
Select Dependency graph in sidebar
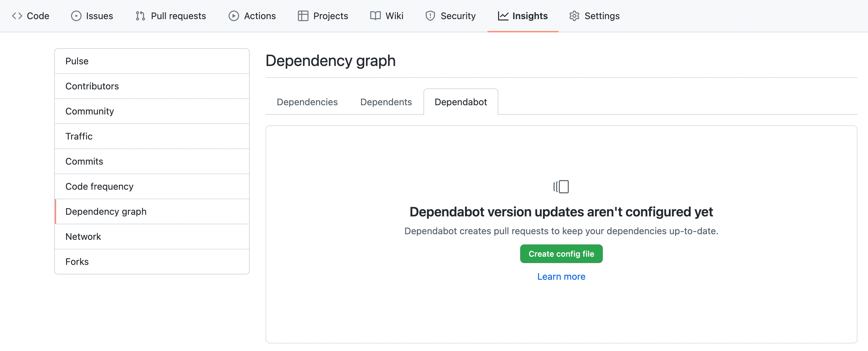[152, 212]
